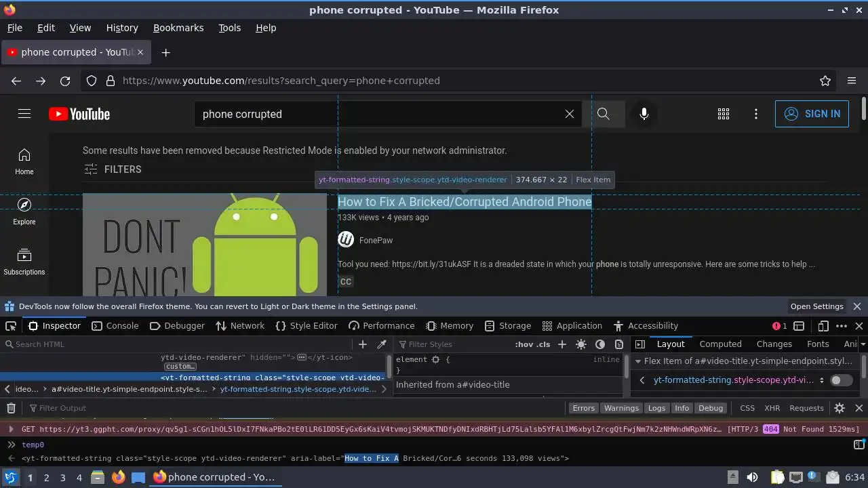Toggle the Info console filter
Image resolution: width=868 pixels, height=488 pixels.
pos(682,408)
